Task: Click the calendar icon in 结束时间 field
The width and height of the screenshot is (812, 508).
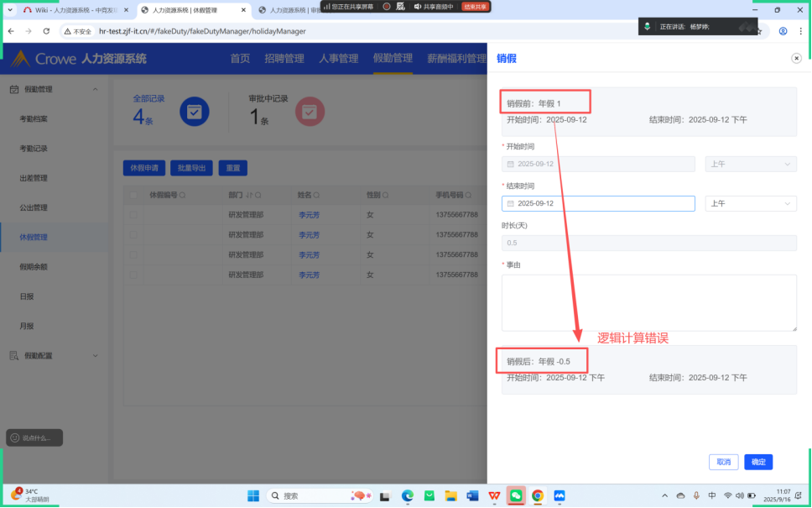Action: (511, 203)
